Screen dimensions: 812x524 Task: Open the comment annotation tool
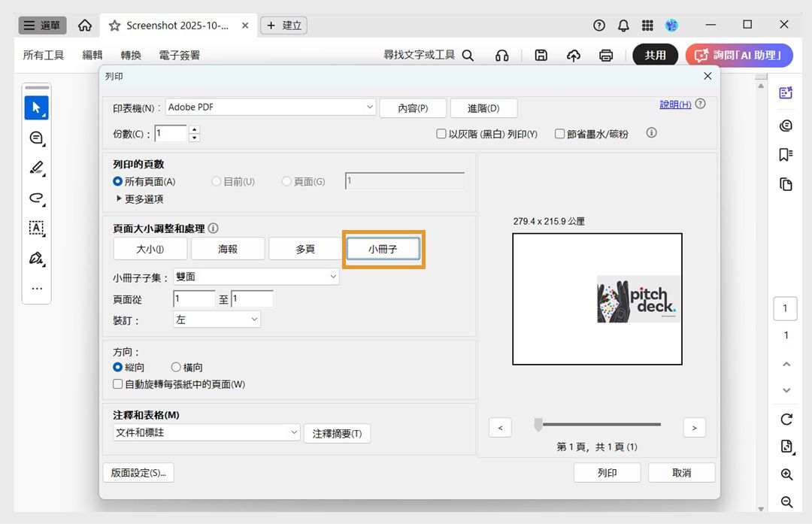36,138
